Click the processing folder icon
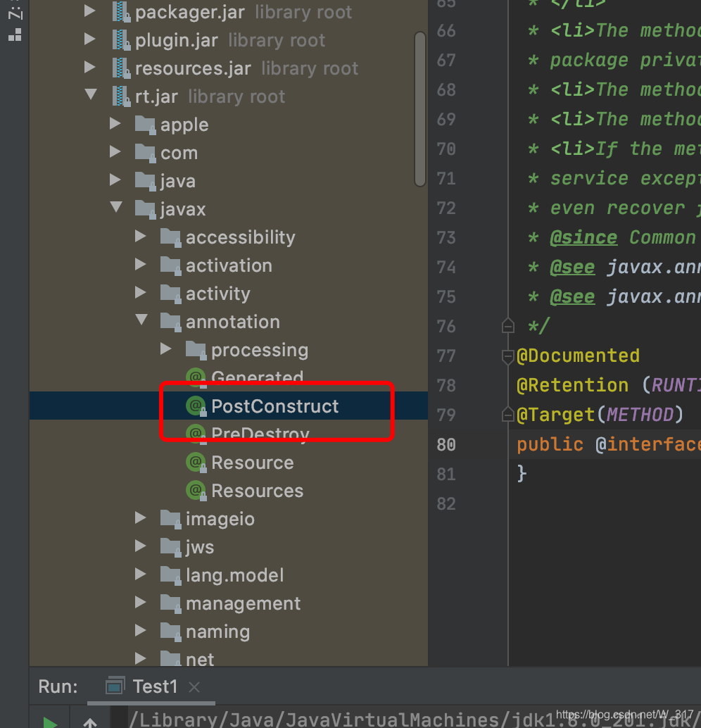 pyautogui.click(x=196, y=350)
